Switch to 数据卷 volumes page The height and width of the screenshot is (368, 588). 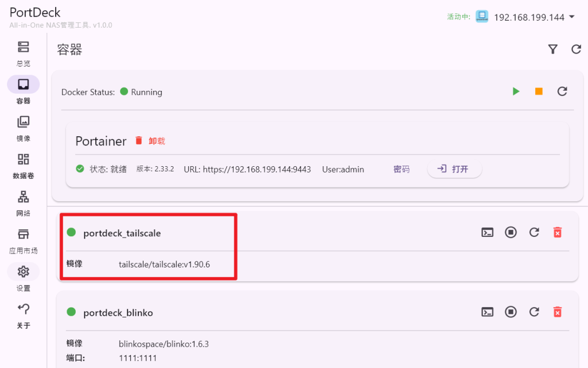(24, 166)
